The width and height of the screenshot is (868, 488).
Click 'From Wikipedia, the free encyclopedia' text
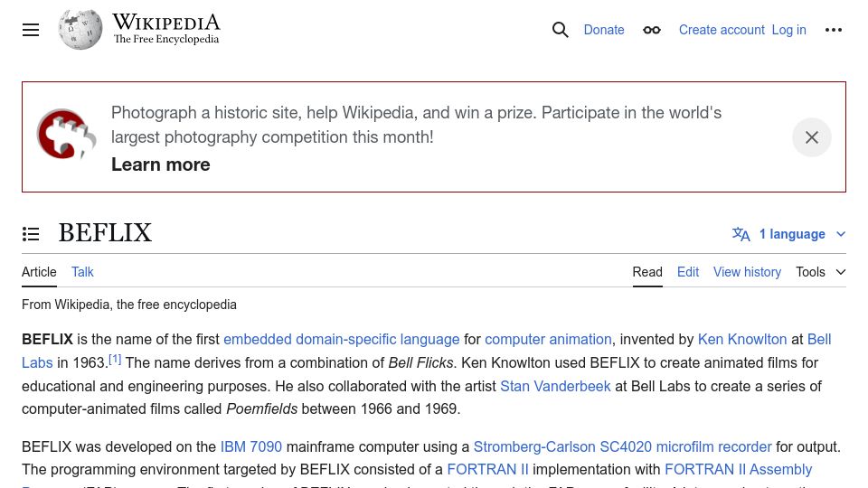pos(129,305)
